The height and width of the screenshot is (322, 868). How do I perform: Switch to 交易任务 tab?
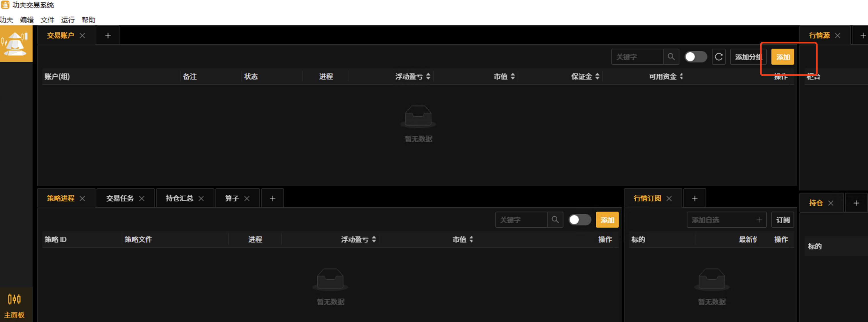click(x=120, y=198)
